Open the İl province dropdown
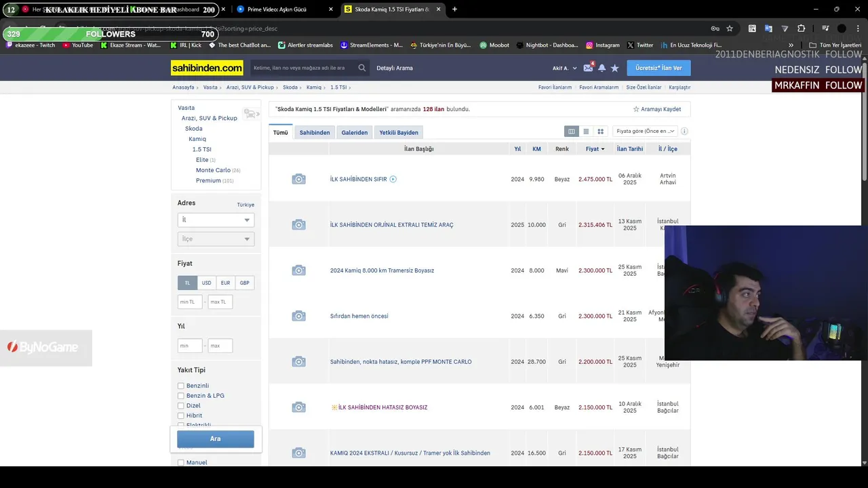The image size is (868, 488). click(x=216, y=220)
